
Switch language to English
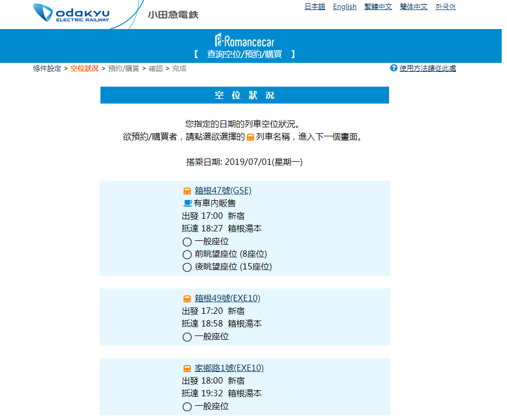click(345, 6)
